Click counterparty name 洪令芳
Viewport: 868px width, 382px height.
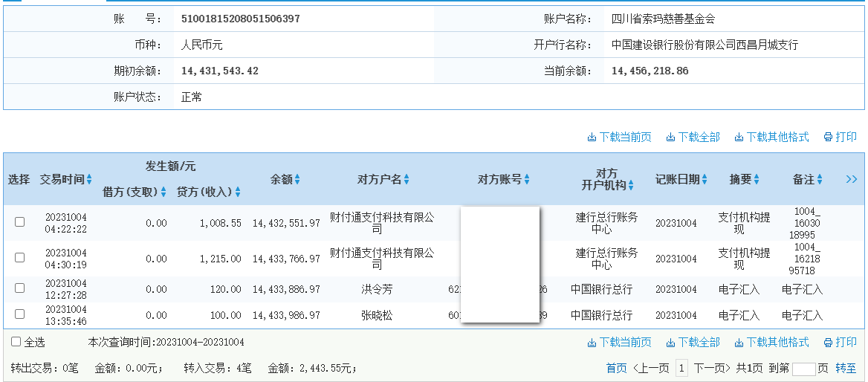pos(377,289)
